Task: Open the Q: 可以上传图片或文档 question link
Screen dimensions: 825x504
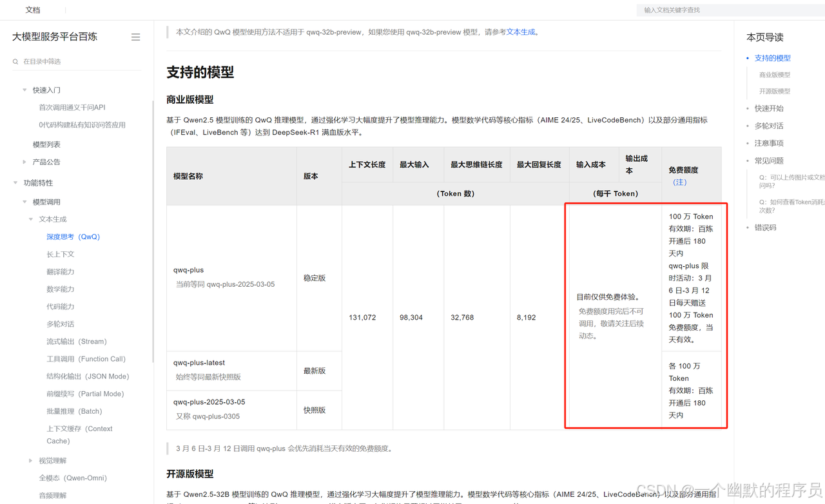Action: [x=792, y=181]
